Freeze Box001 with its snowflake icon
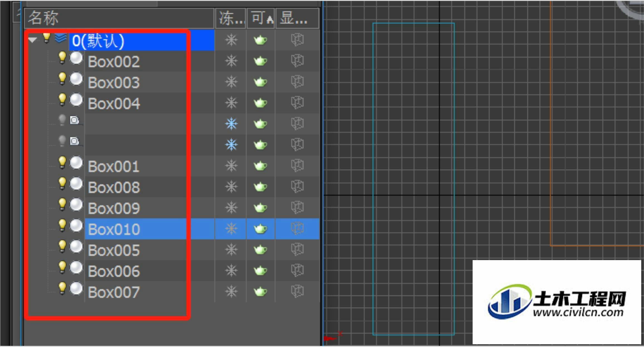The width and height of the screenshot is (644, 347). click(231, 166)
